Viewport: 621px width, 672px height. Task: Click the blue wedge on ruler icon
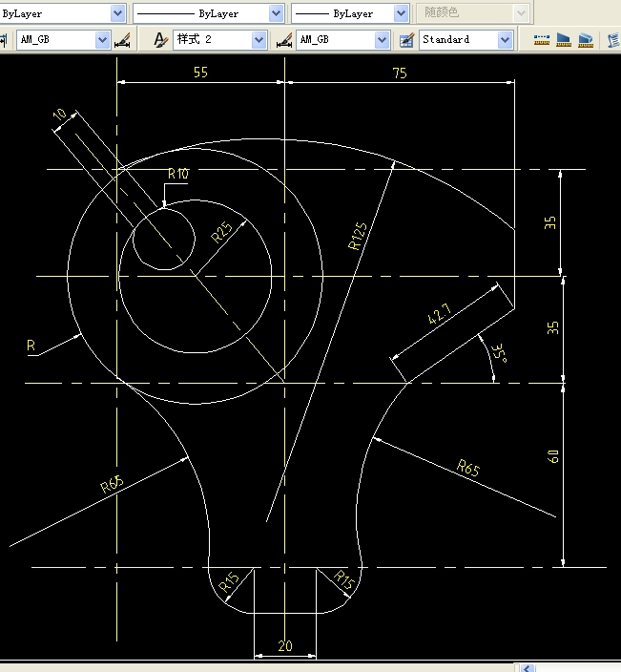[x=564, y=40]
